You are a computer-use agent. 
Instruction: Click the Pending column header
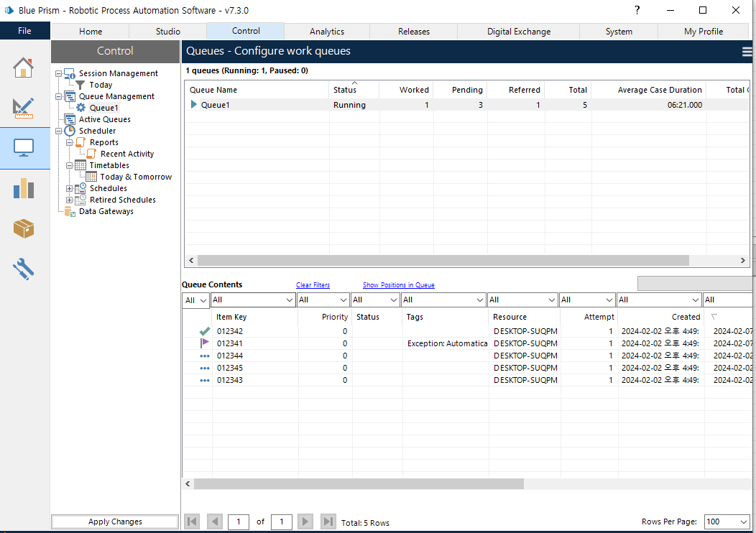(x=461, y=90)
